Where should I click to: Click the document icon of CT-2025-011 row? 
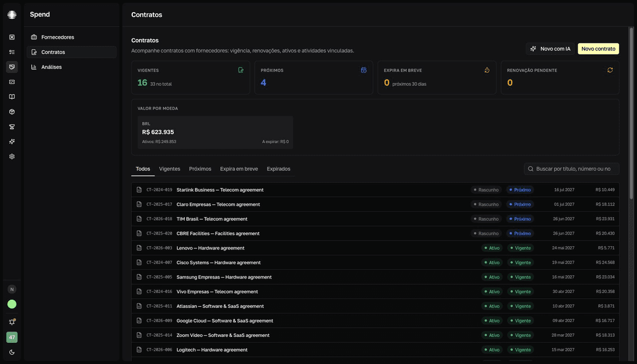139,306
